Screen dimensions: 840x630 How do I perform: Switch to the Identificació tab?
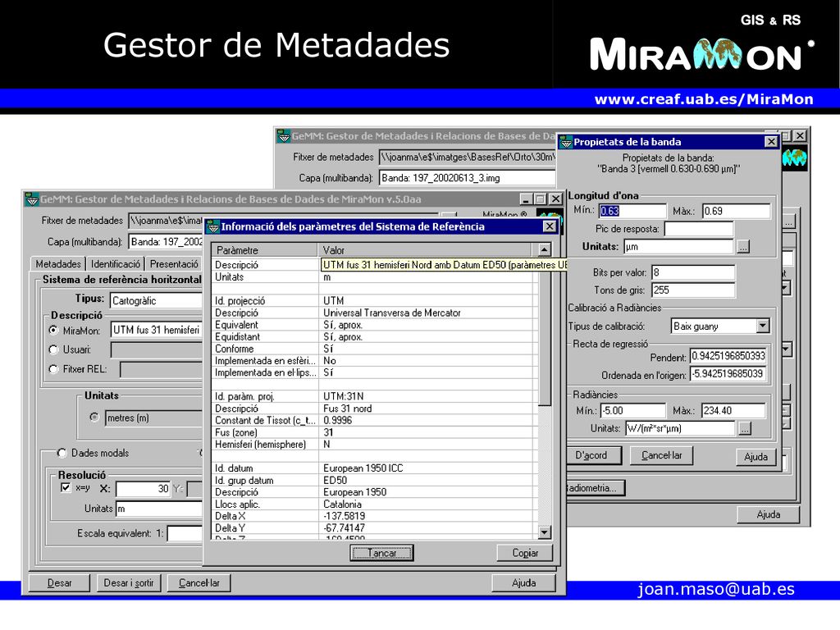[x=115, y=264]
